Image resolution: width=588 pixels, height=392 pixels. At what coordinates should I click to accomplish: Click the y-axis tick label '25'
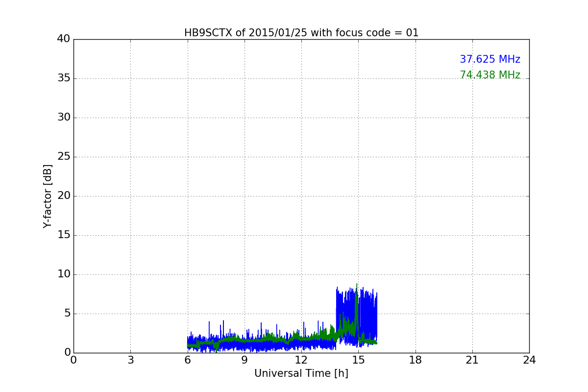click(x=64, y=157)
